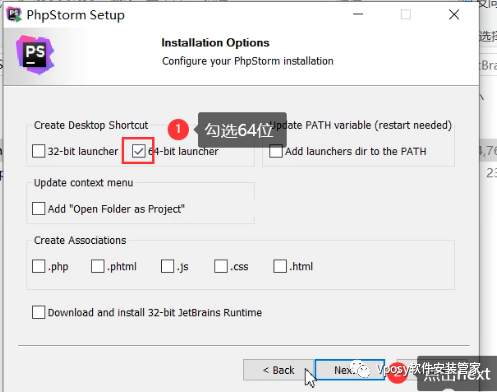
Task: Close the PhpStorm Setup window
Action: [454, 14]
